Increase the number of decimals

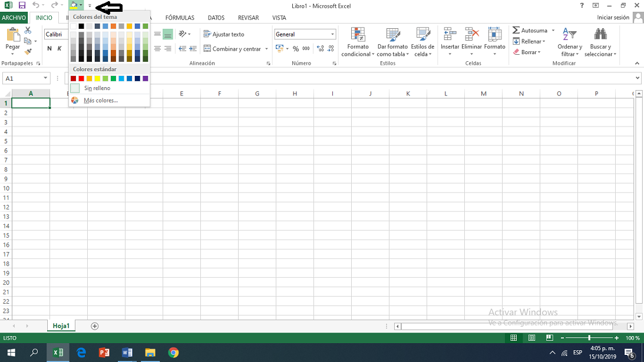pyautogui.click(x=321, y=48)
